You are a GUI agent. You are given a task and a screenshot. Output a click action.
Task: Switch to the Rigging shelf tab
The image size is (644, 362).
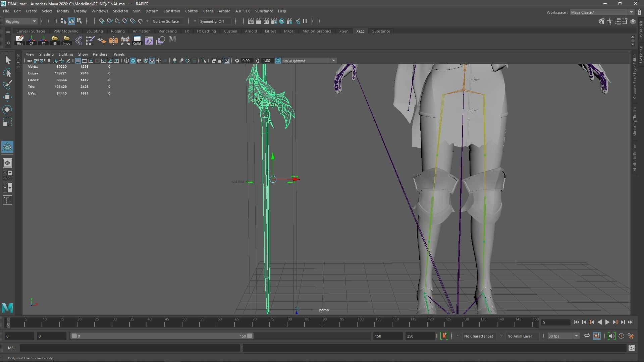click(x=118, y=31)
